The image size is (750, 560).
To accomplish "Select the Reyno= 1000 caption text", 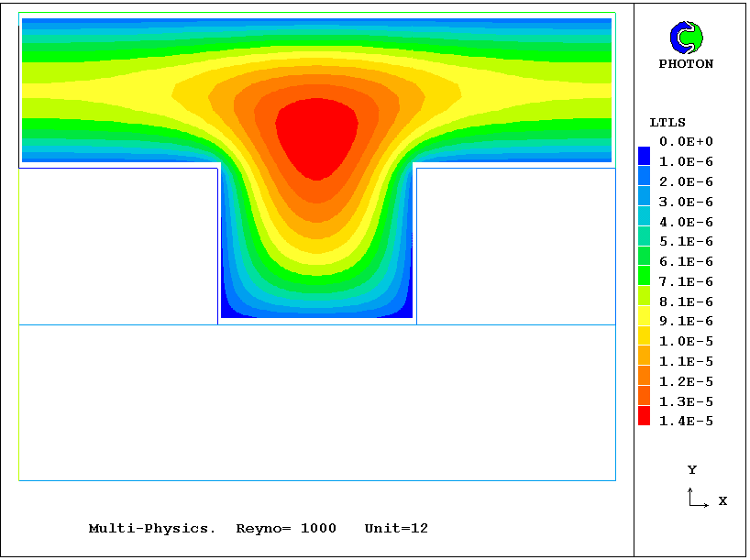I will point(286,529).
